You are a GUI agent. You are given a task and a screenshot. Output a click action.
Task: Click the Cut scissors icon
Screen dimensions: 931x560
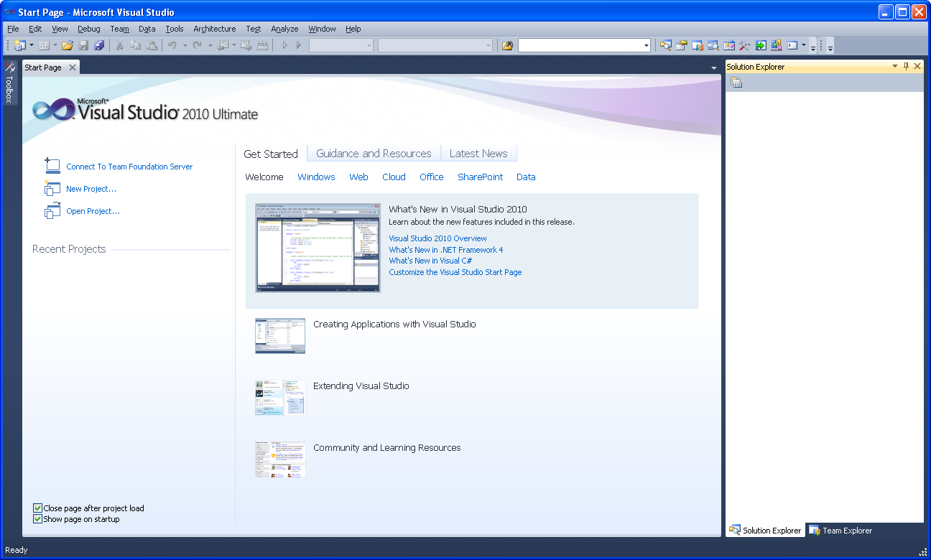click(x=119, y=45)
